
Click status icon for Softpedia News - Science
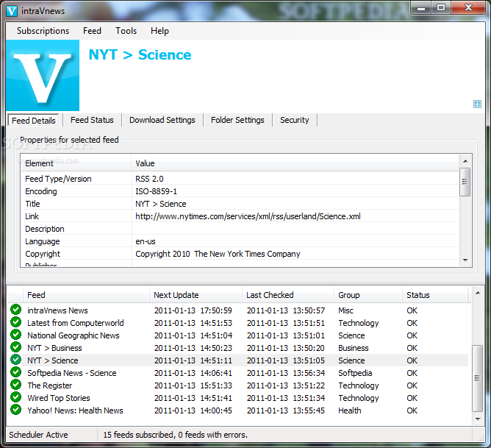(15, 372)
